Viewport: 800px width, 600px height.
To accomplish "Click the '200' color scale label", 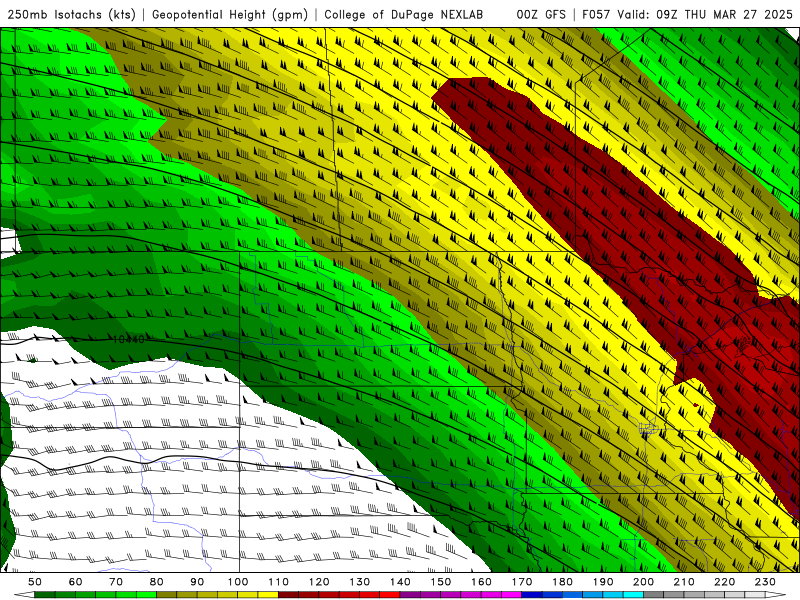I will [643, 582].
